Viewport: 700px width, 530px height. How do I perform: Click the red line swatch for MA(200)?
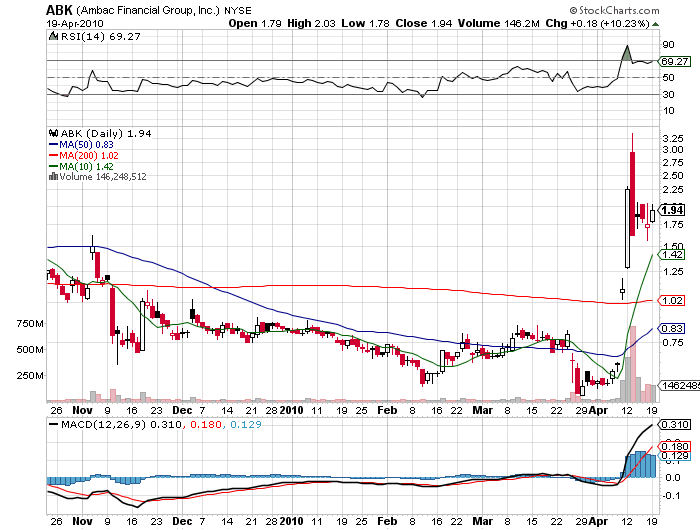(x=54, y=155)
